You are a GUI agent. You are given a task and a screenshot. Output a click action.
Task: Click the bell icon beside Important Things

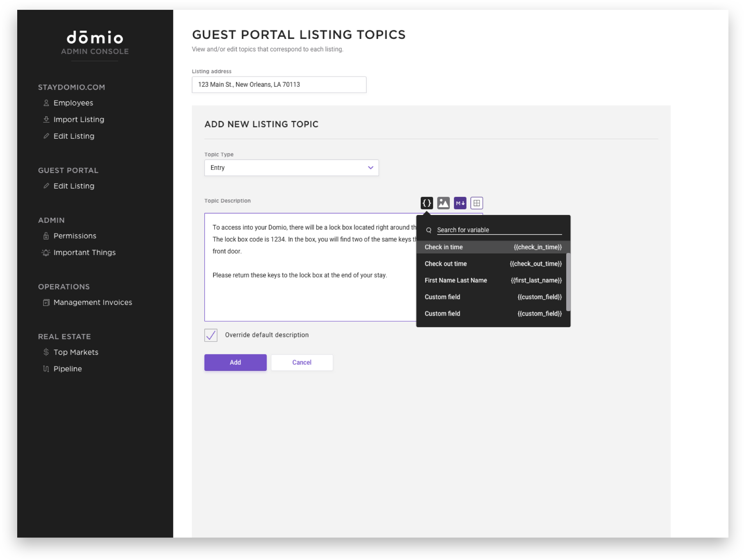(46, 253)
